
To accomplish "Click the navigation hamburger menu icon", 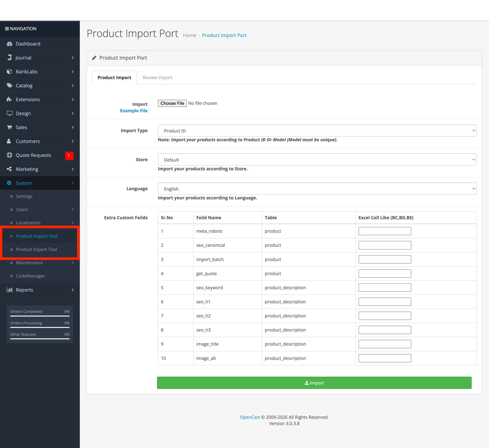I will 7,29.
